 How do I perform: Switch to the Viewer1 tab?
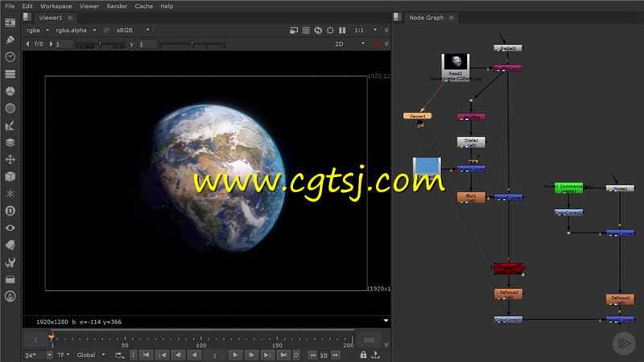point(51,18)
